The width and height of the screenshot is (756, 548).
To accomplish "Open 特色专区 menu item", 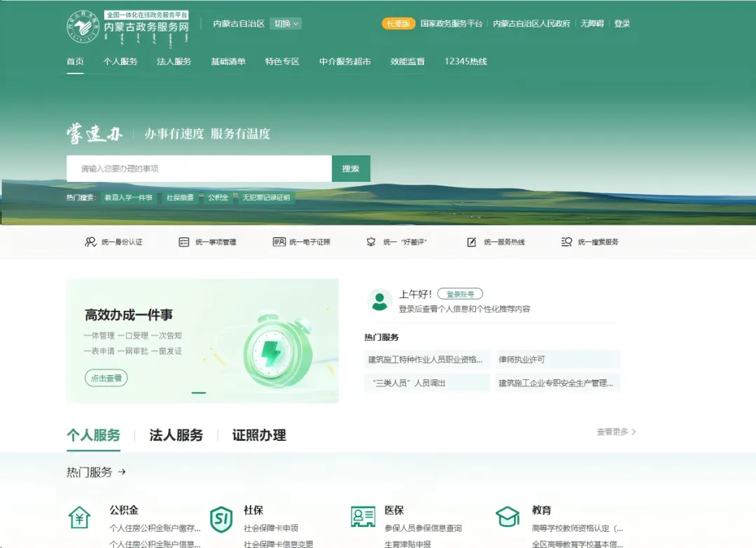I will (x=283, y=62).
